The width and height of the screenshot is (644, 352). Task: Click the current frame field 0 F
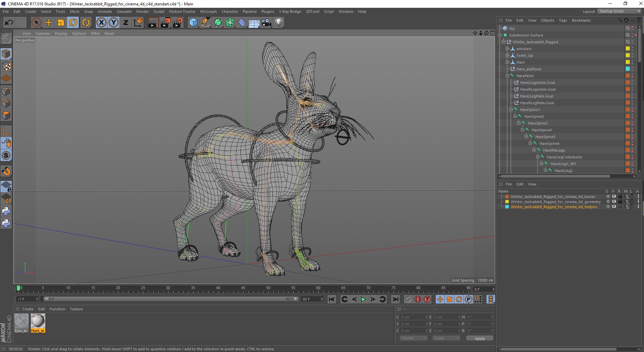coord(484,289)
